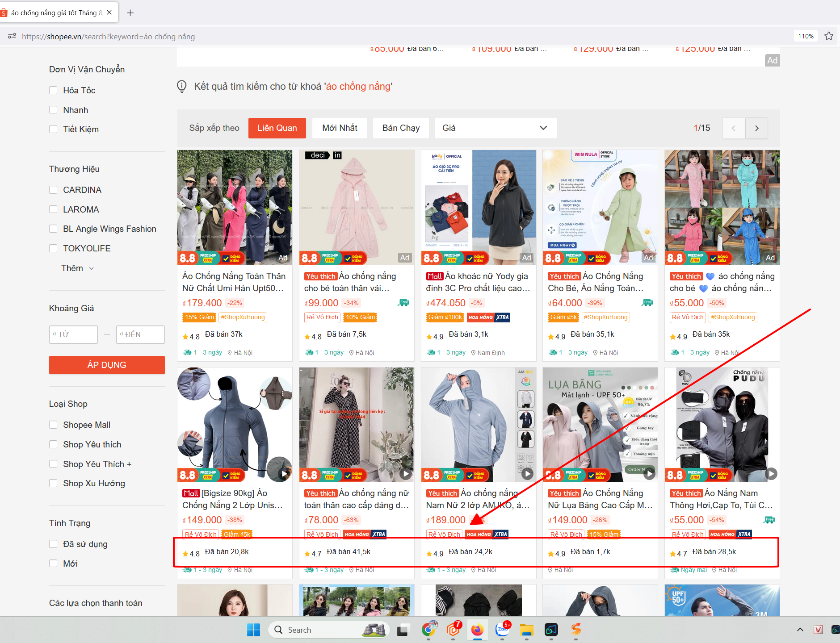
Task: Open Zalo from the taskbar
Action: coord(503,630)
